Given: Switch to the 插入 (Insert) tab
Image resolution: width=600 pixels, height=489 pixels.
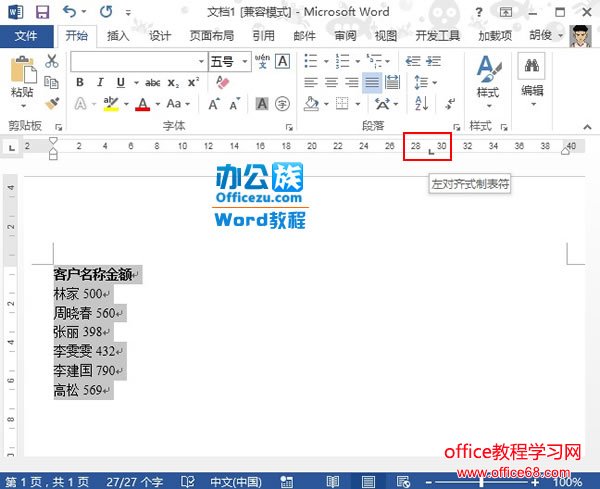Looking at the screenshot, I should coord(118,36).
